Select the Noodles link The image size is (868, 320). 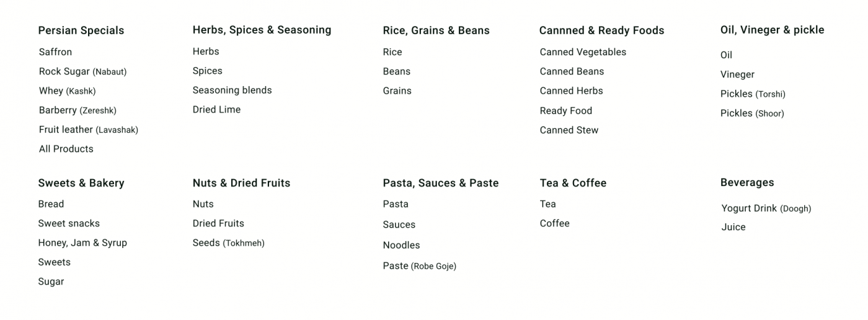click(x=401, y=245)
